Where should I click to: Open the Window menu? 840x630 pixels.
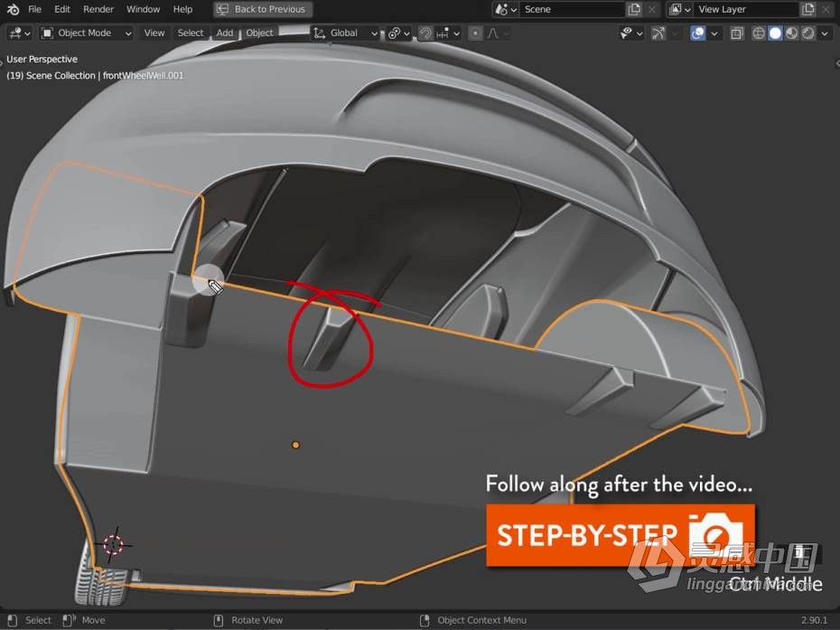[x=143, y=9]
